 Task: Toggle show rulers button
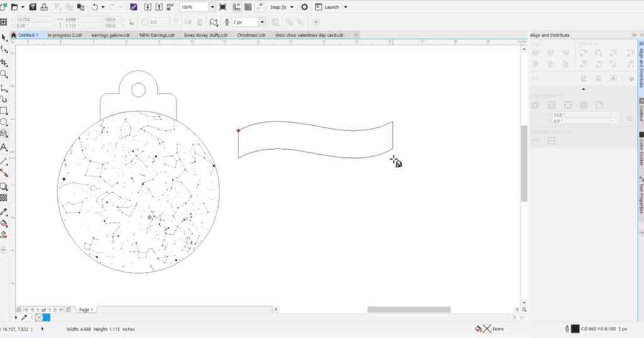click(x=236, y=7)
